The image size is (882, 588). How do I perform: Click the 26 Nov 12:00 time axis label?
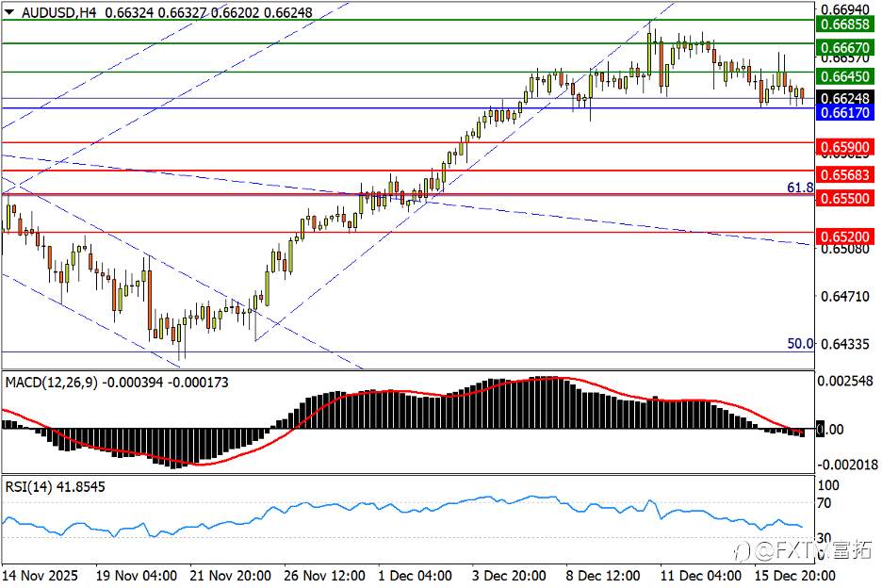click(324, 576)
